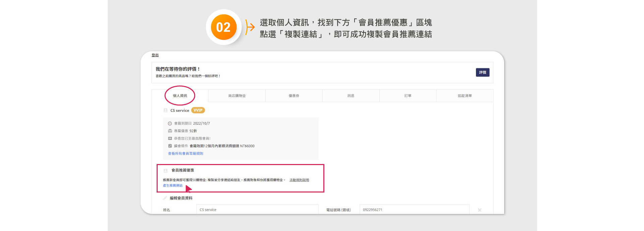
Task: Open the 個人資訊 tab
Action: coord(180,96)
